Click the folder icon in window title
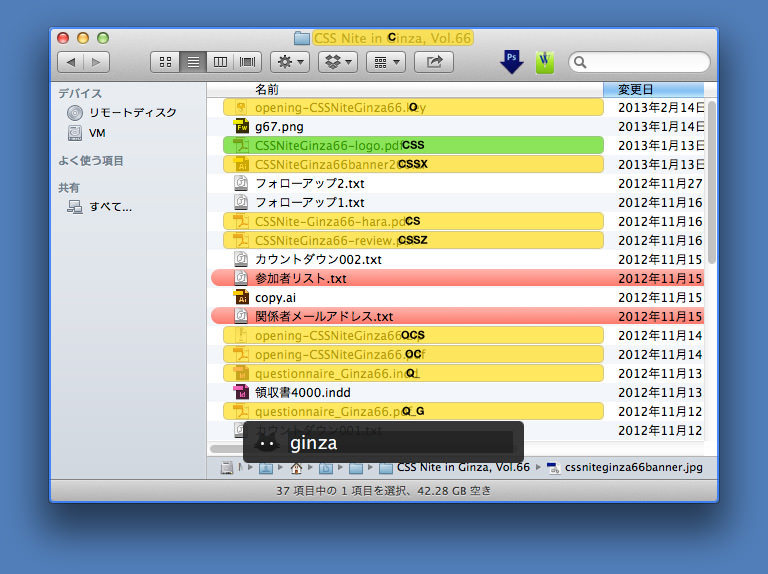 (302, 38)
